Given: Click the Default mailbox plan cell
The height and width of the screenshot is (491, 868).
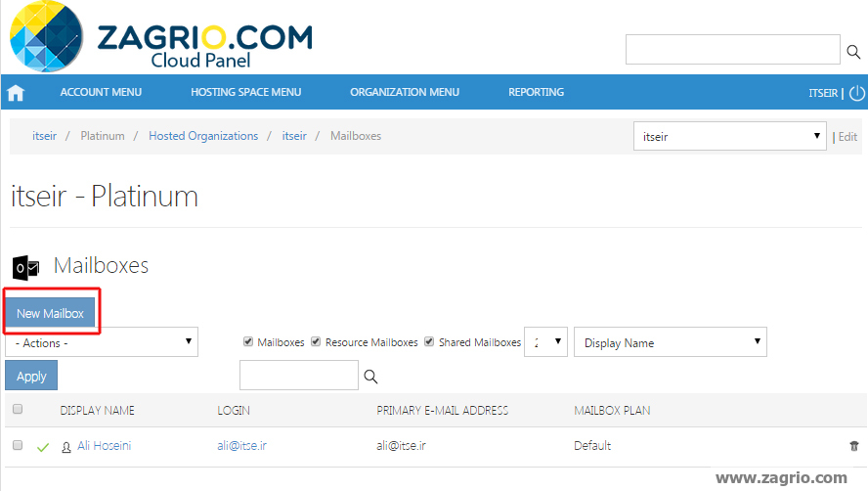Looking at the screenshot, I should (x=592, y=446).
